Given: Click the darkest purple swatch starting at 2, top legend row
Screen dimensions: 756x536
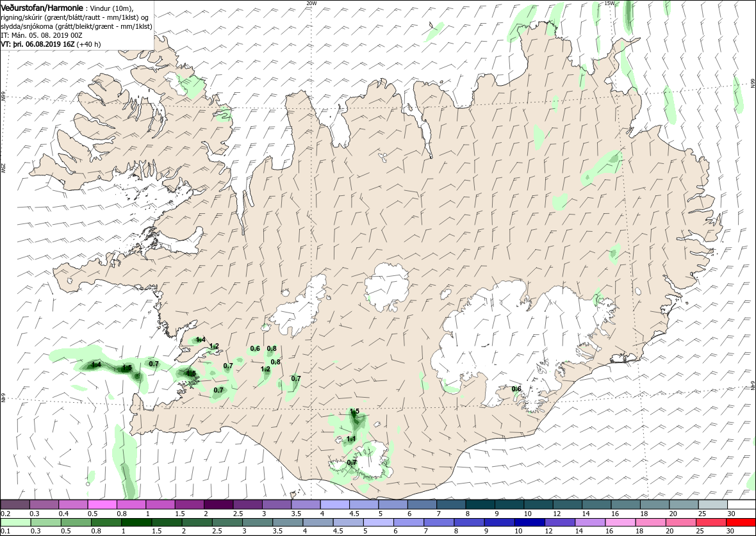Looking at the screenshot, I should pos(218,505).
